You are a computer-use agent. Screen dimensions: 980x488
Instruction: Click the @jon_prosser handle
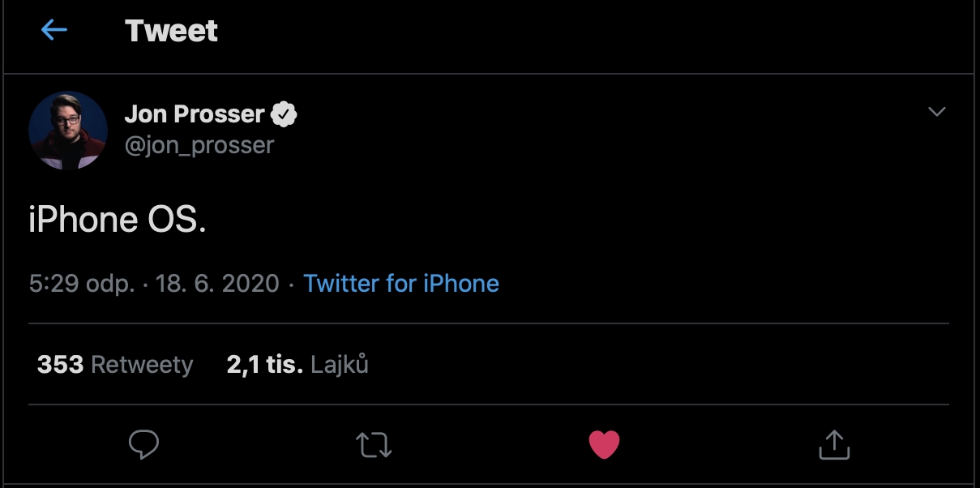(x=199, y=145)
